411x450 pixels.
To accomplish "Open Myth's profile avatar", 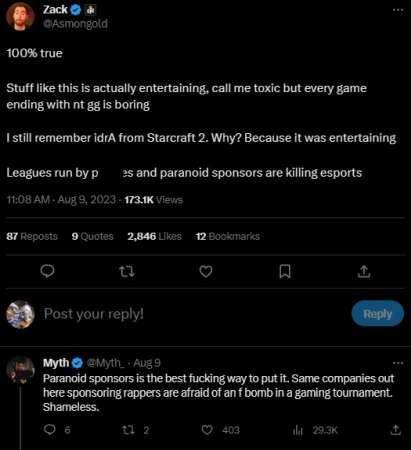I will (20, 370).
